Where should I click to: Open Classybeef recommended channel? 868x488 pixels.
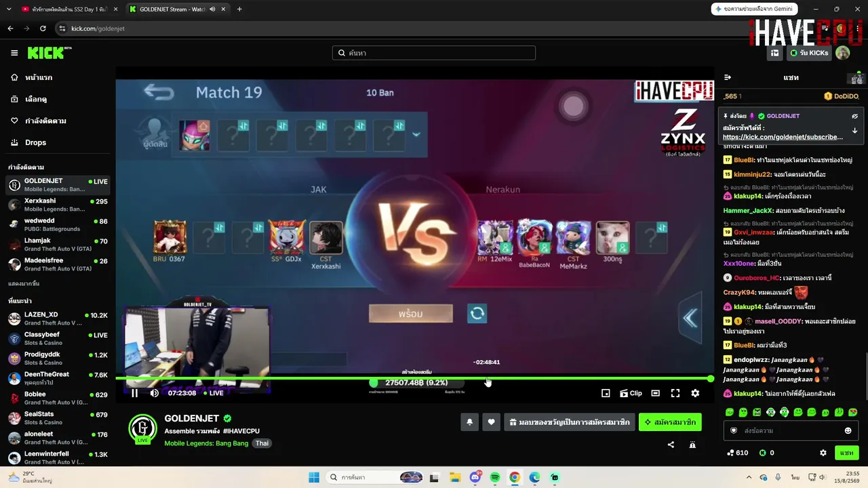pyautogui.click(x=58, y=338)
